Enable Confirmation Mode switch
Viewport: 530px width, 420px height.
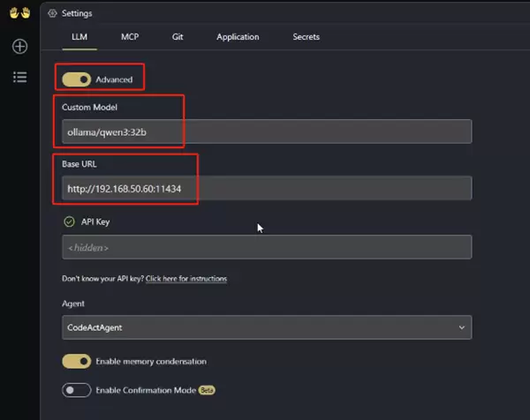(x=77, y=390)
